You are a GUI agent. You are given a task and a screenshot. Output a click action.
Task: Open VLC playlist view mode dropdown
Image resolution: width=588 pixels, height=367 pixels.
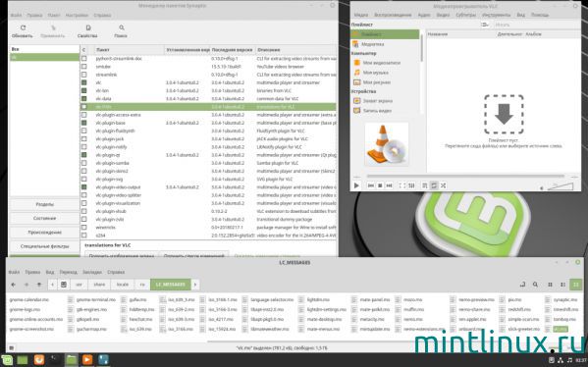485,25
